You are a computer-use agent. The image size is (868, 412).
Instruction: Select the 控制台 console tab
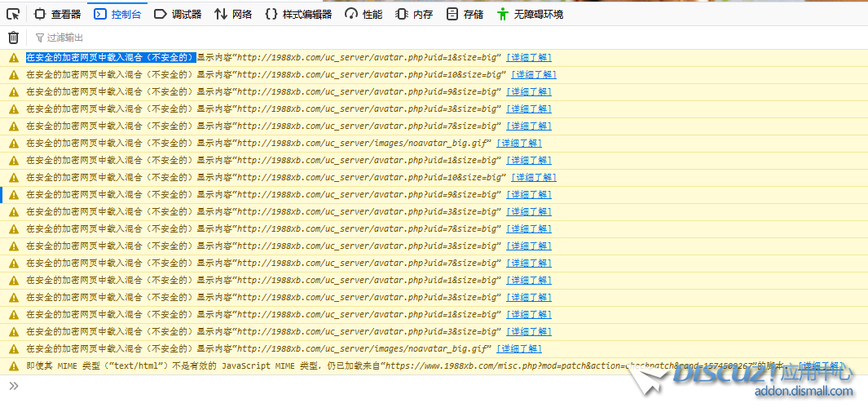[x=117, y=14]
